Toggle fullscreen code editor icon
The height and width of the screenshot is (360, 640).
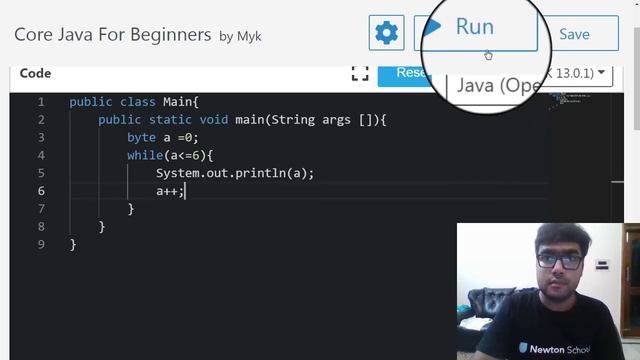click(360, 73)
